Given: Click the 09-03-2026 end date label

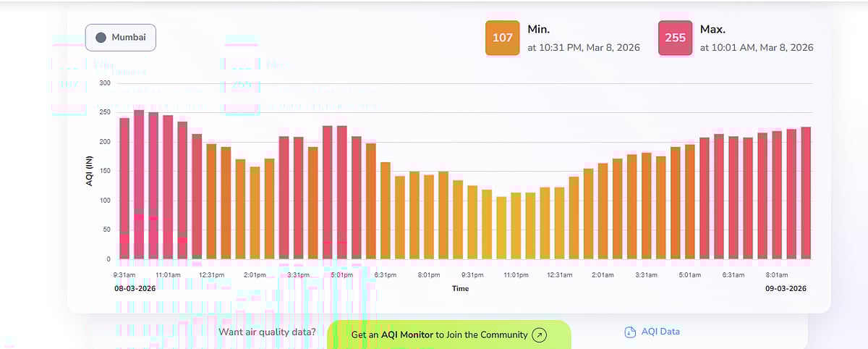Looking at the screenshot, I should click(786, 288).
